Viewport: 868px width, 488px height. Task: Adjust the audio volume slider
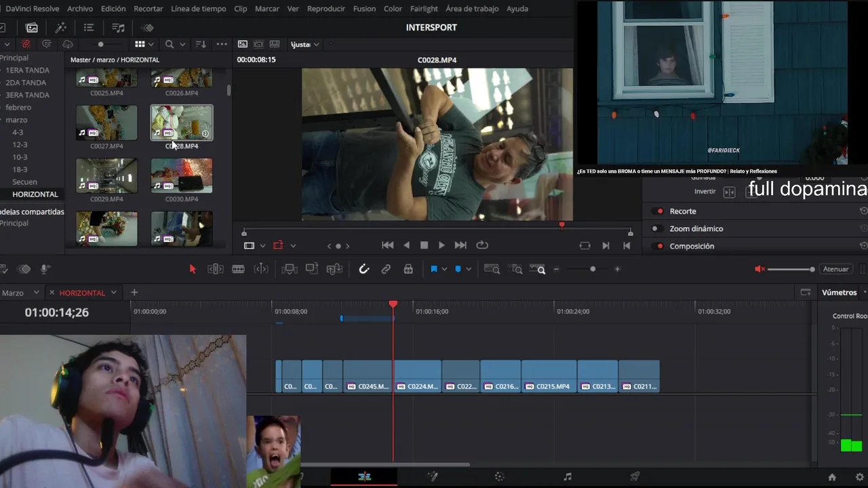pyautogui.click(x=811, y=269)
